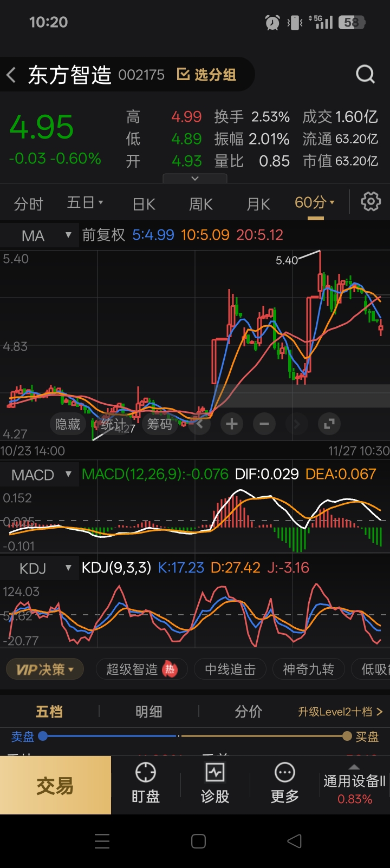390x868 pixels.
Task: Open the search magnifier icon
Action: pyautogui.click(x=365, y=74)
